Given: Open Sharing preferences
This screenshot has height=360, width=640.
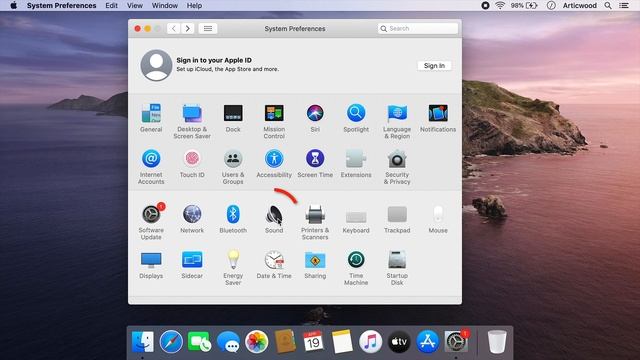Looking at the screenshot, I should [x=315, y=260].
